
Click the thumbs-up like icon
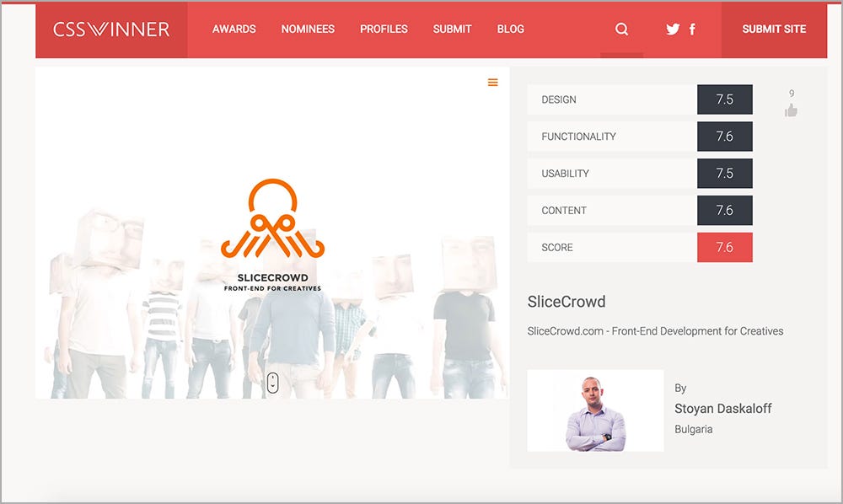tap(791, 110)
